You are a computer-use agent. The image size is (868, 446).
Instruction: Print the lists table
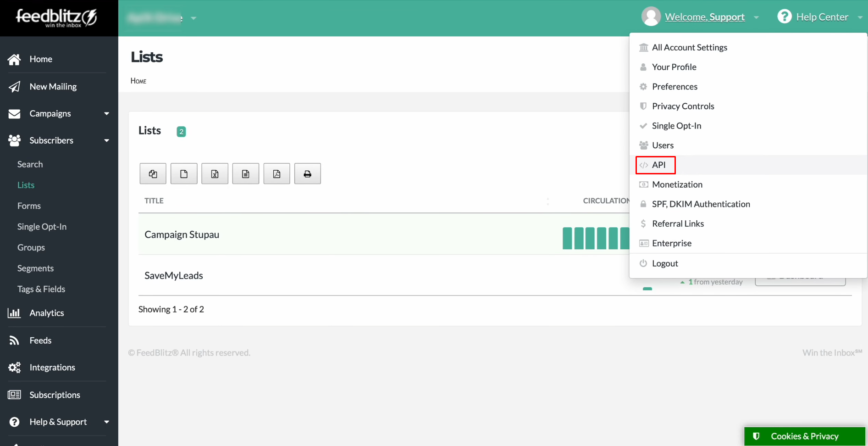pos(308,174)
